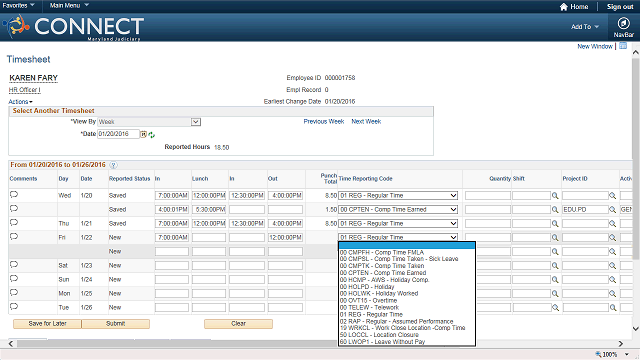Image resolution: width=640 pixels, height=360 pixels.
Task: Click vertical scrollbar up arrow
Action: [x=636, y=52]
